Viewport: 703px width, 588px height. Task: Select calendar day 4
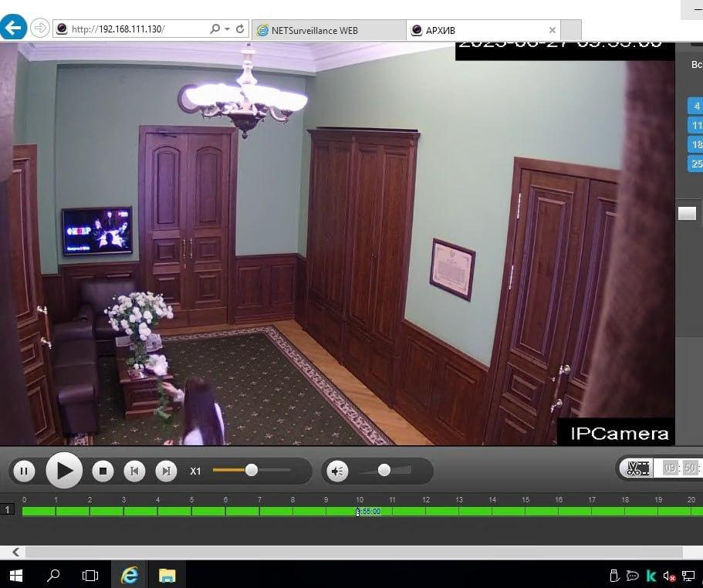point(695,106)
